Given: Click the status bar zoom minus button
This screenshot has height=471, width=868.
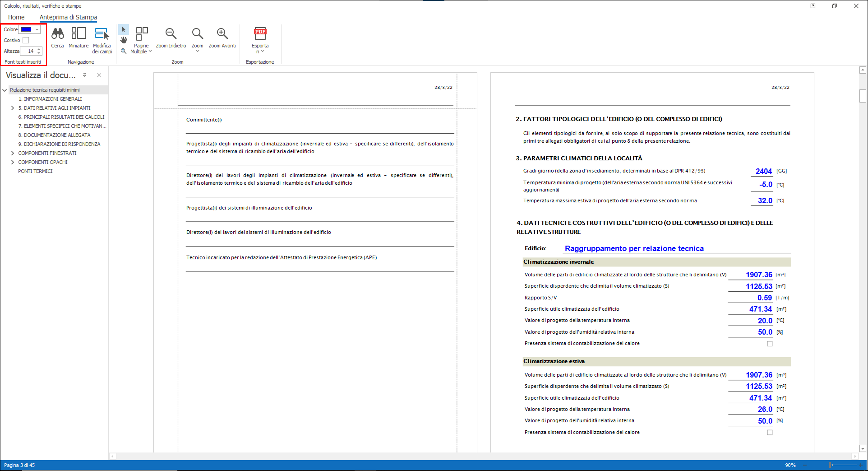Looking at the screenshot, I should 805,465.
